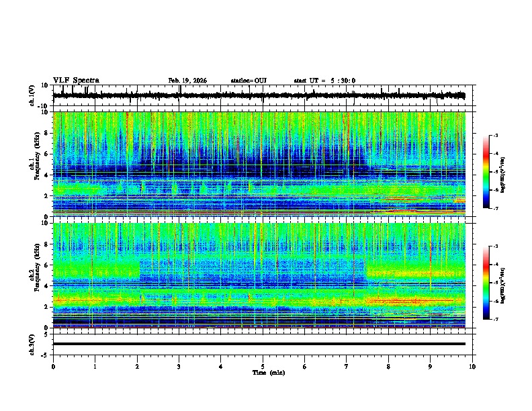Click the ch.2 colorbar's log(PSD) unit label

pyautogui.click(x=502, y=285)
